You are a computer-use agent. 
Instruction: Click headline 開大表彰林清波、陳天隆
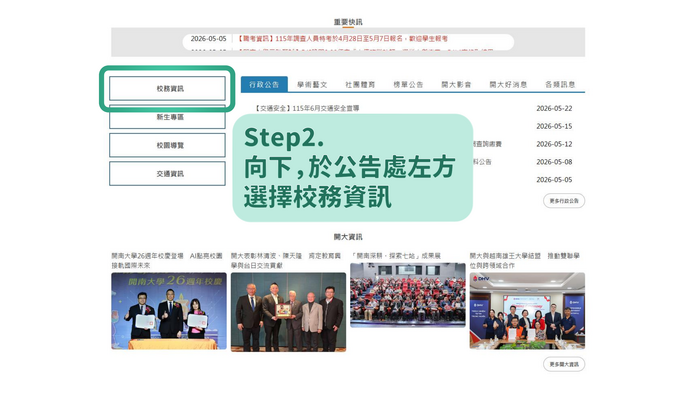pos(286,261)
